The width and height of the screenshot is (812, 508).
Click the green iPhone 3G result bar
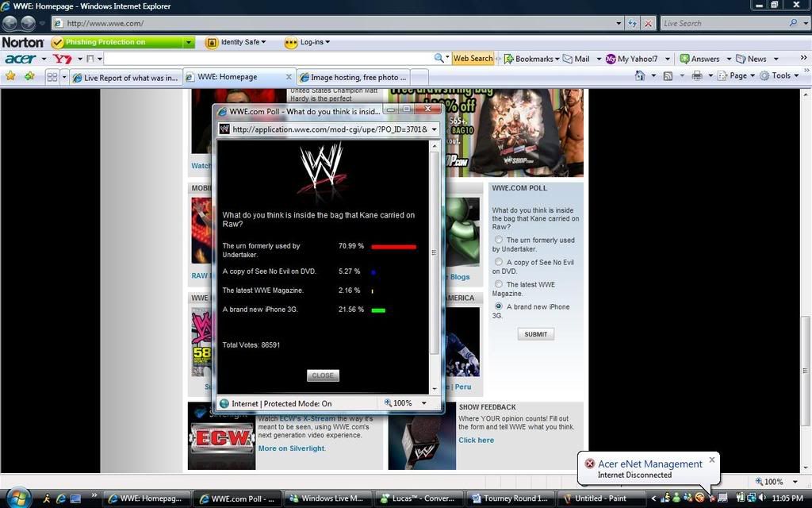coord(378,310)
